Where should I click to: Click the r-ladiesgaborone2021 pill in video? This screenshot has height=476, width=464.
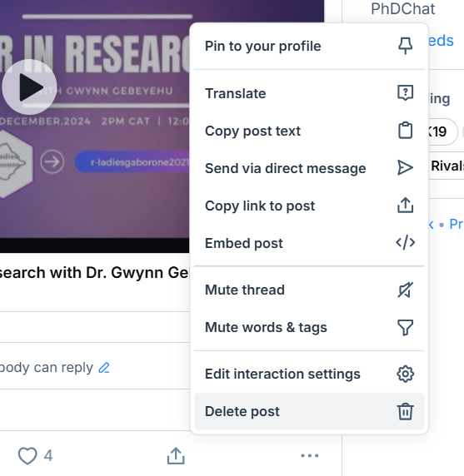132,162
